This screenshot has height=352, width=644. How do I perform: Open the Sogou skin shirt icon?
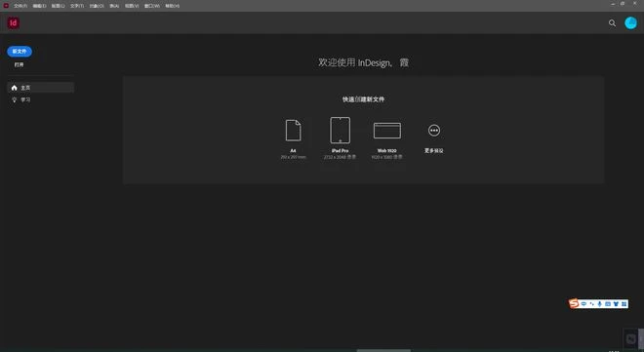[x=616, y=304]
